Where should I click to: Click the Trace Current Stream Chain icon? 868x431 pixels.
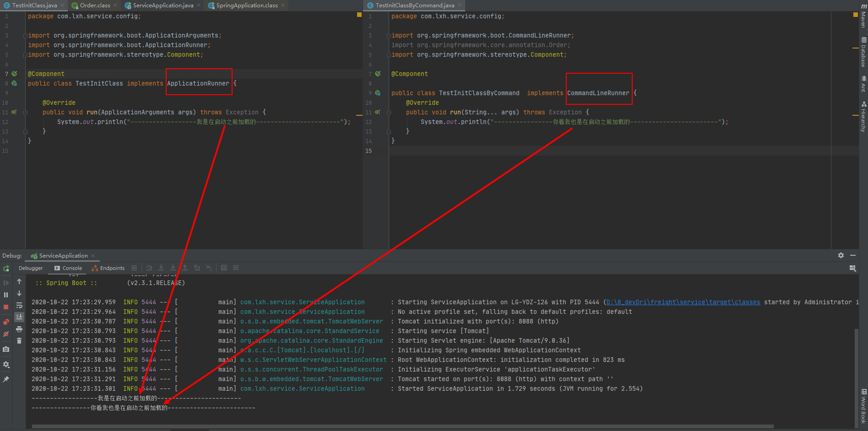tap(236, 268)
